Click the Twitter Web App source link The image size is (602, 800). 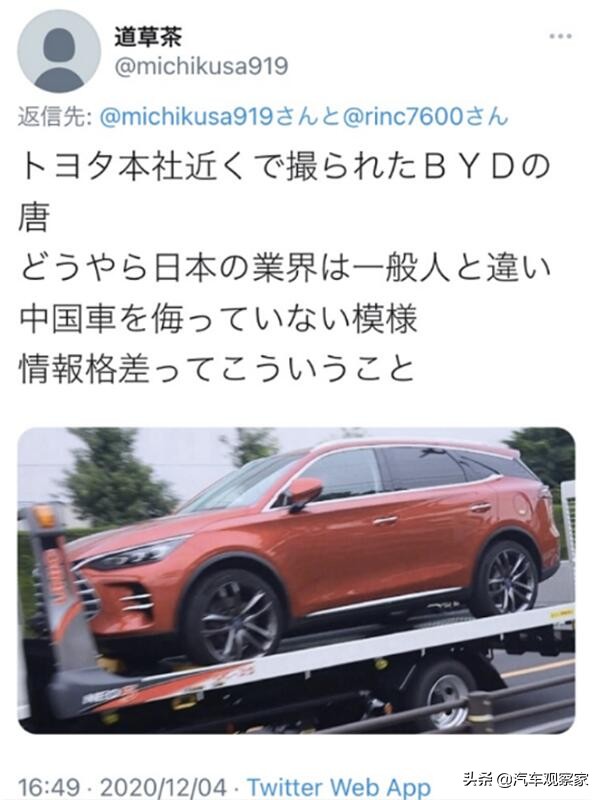339,787
